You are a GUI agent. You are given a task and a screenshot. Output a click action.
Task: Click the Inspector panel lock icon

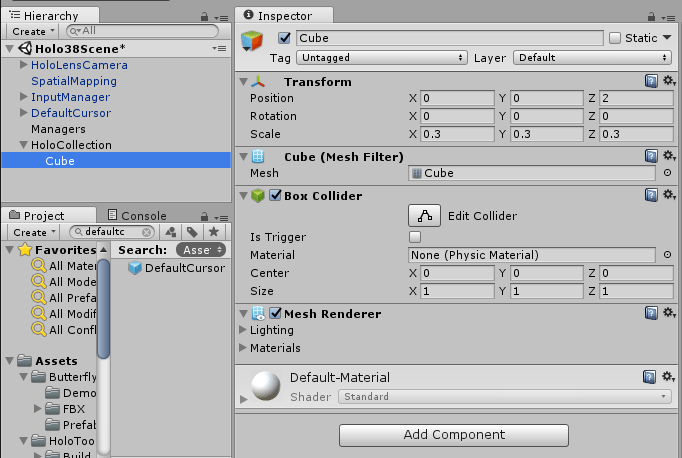[x=652, y=17]
